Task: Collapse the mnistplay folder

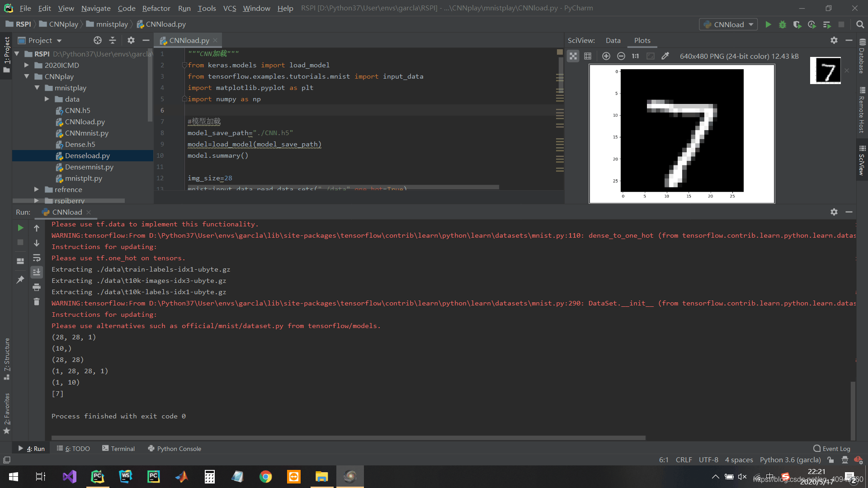Action: [37, 88]
